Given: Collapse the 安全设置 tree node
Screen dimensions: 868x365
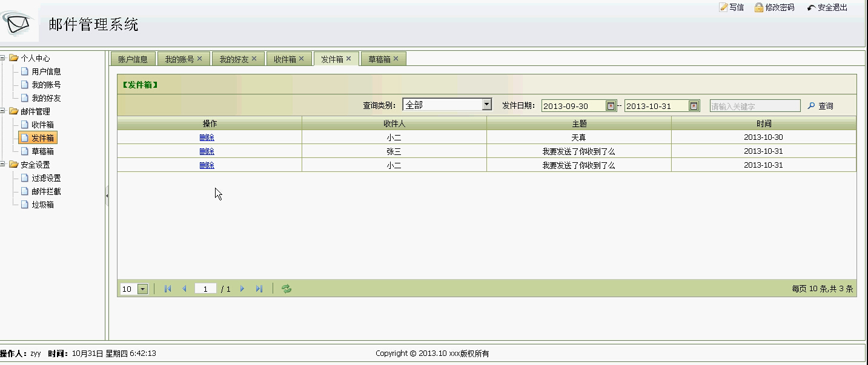Looking at the screenshot, I should (3, 165).
